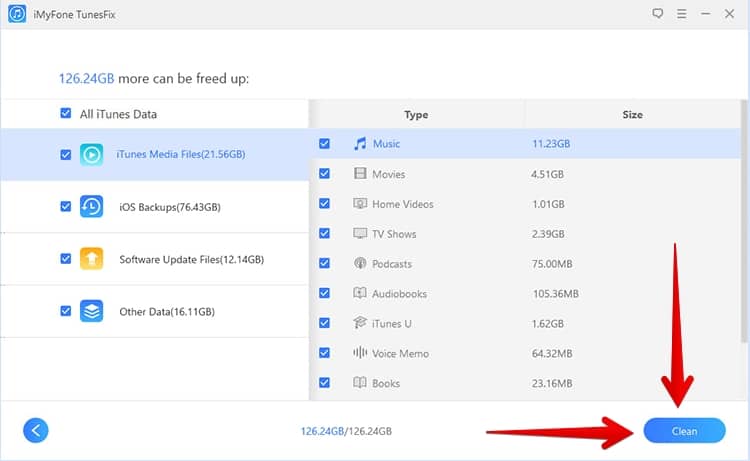Click the Movies size 4.51GB
750x461 pixels.
click(547, 174)
